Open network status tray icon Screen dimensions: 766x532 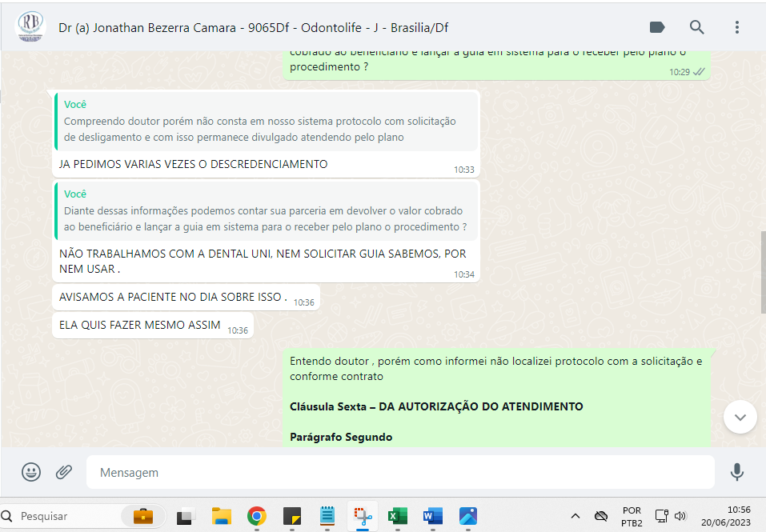click(661, 516)
